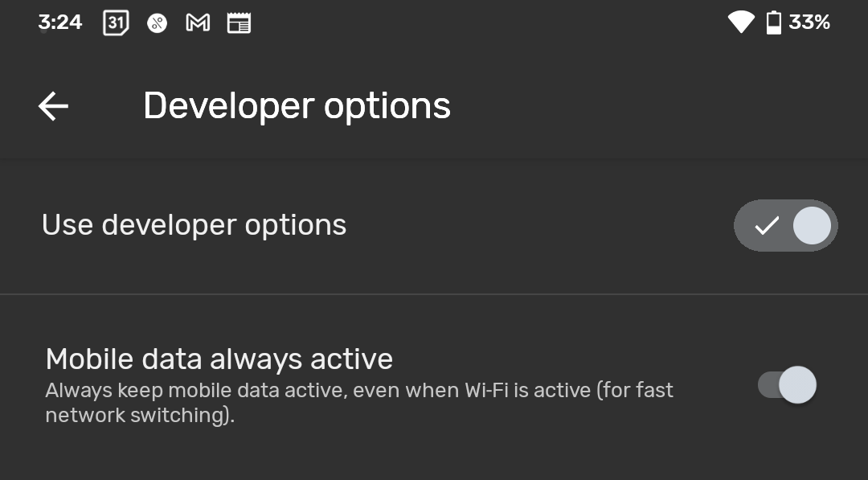Tap the Mobile data always active label
Viewport: 868px width, 480px height.
[x=219, y=359]
